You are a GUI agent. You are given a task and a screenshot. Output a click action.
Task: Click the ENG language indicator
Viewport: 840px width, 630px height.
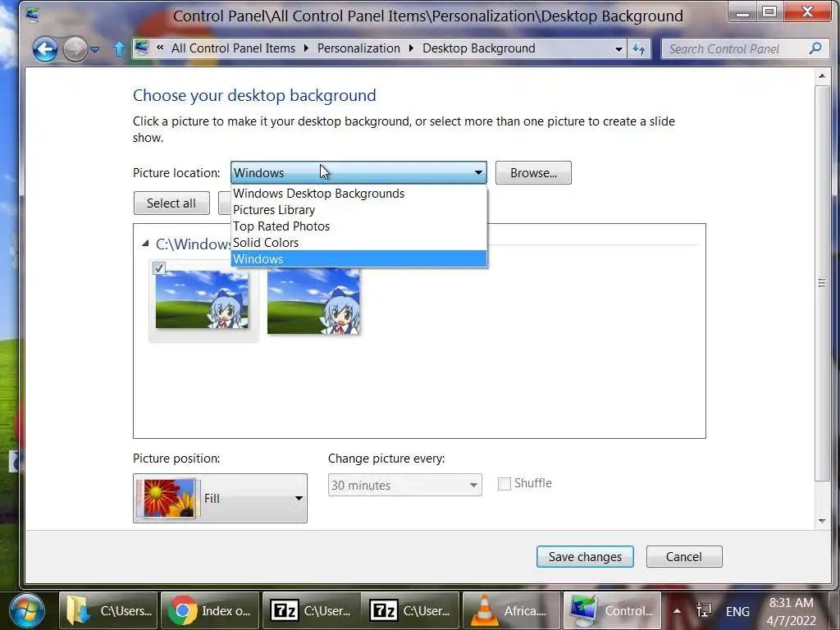pos(737,611)
